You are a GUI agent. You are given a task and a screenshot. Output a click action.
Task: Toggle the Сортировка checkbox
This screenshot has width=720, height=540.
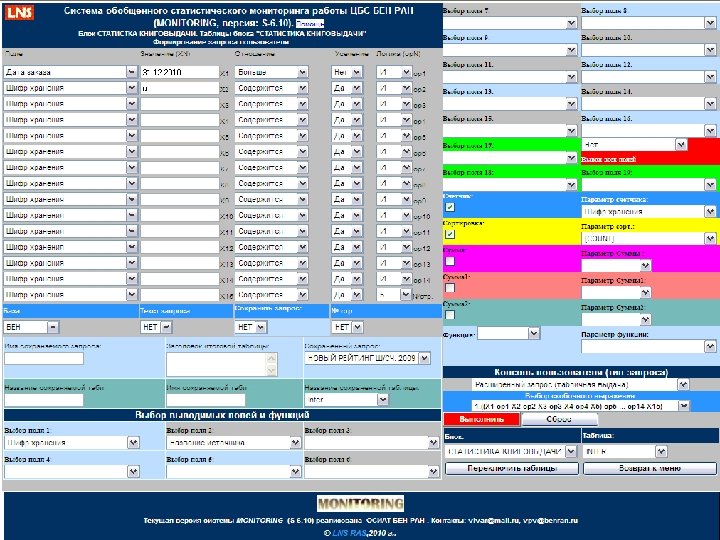point(450,234)
